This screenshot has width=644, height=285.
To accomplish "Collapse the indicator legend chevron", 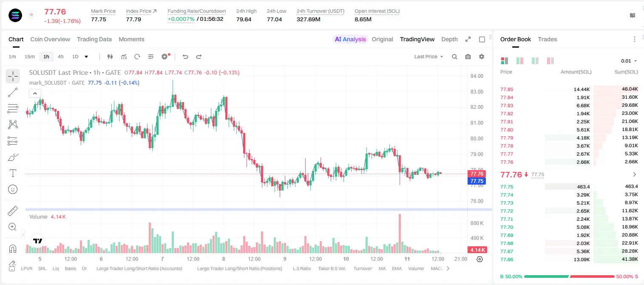I will click(35, 93).
